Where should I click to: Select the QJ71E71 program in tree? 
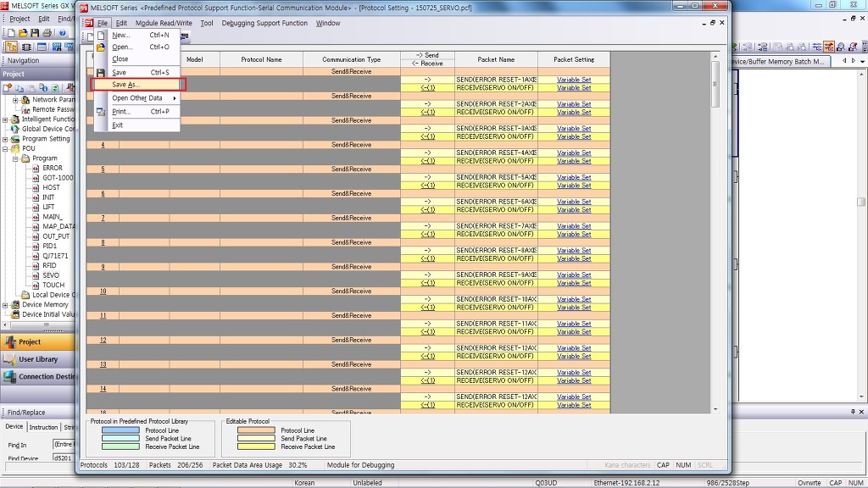55,256
